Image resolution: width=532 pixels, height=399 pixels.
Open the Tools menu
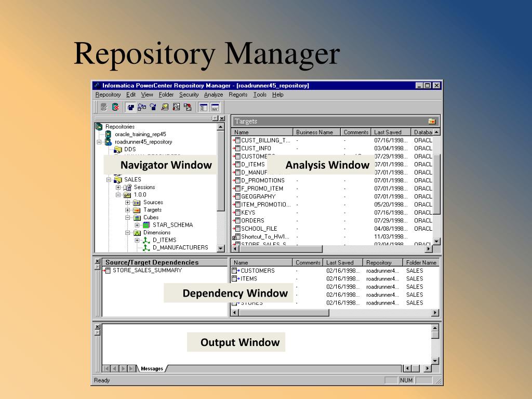(260, 95)
